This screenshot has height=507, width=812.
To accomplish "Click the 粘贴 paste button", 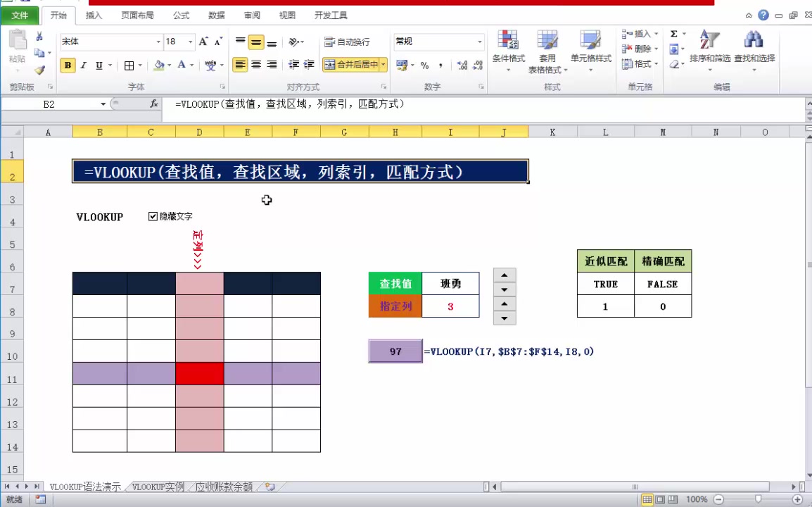I will point(16,47).
